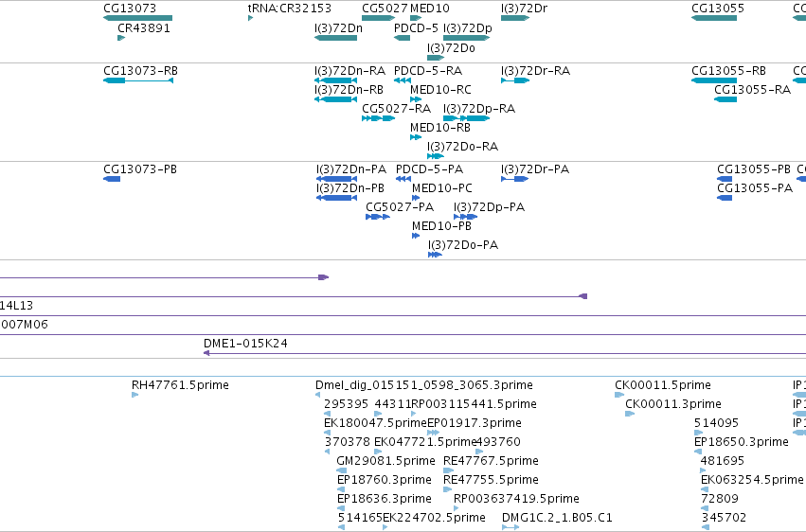Select the MED10-RC transcript glyph
This screenshot has width=806, height=532.
point(416,99)
